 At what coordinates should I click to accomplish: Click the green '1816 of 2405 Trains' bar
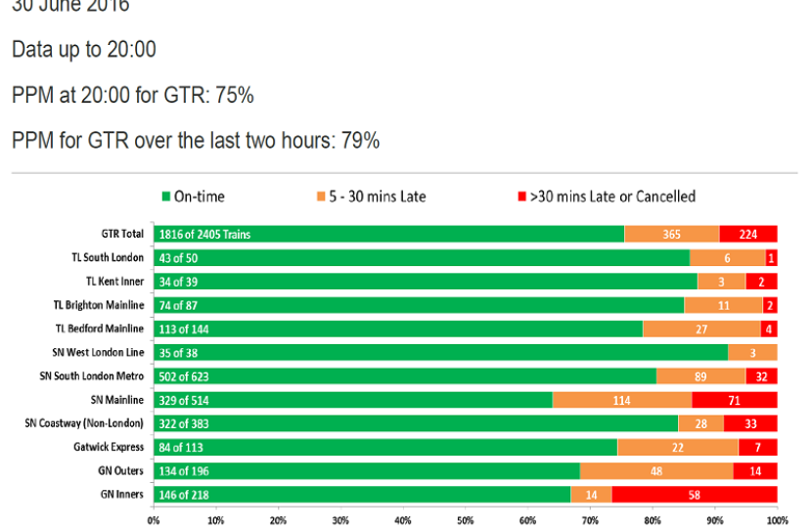pyautogui.click(x=388, y=234)
